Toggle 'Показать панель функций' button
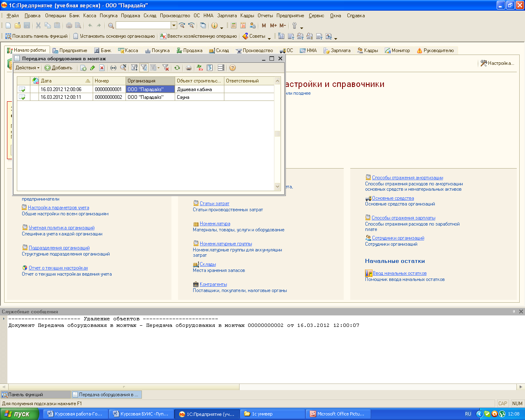 point(36,36)
